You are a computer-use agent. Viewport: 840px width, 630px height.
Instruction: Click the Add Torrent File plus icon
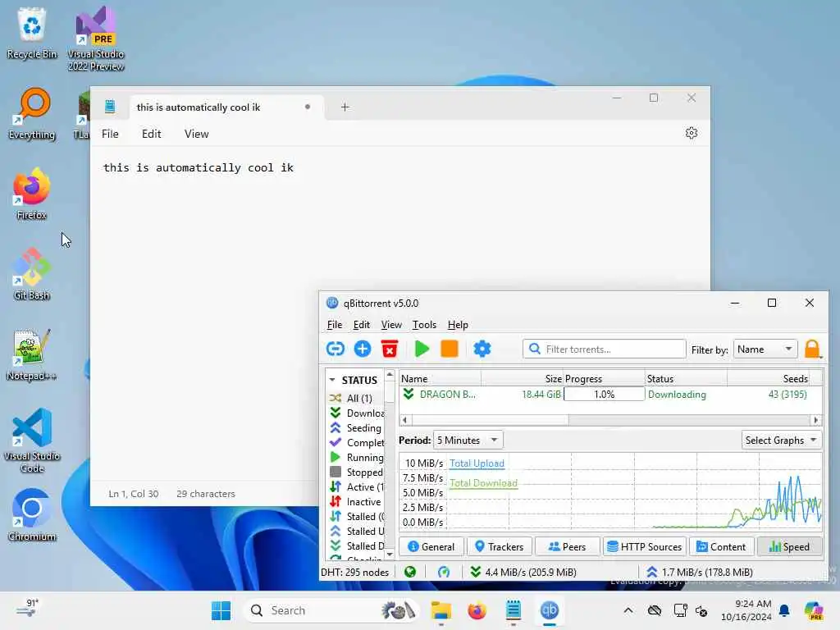click(363, 349)
